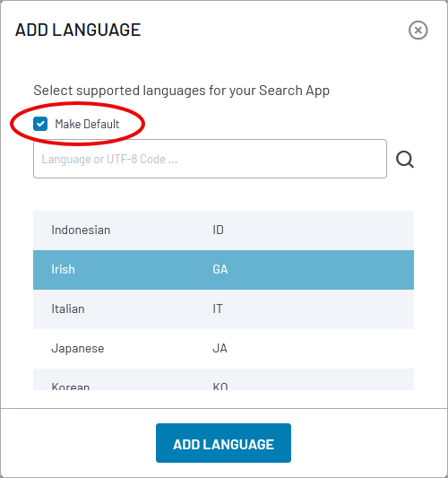Close the Add Language dialog
448x478 pixels.
coord(418,30)
